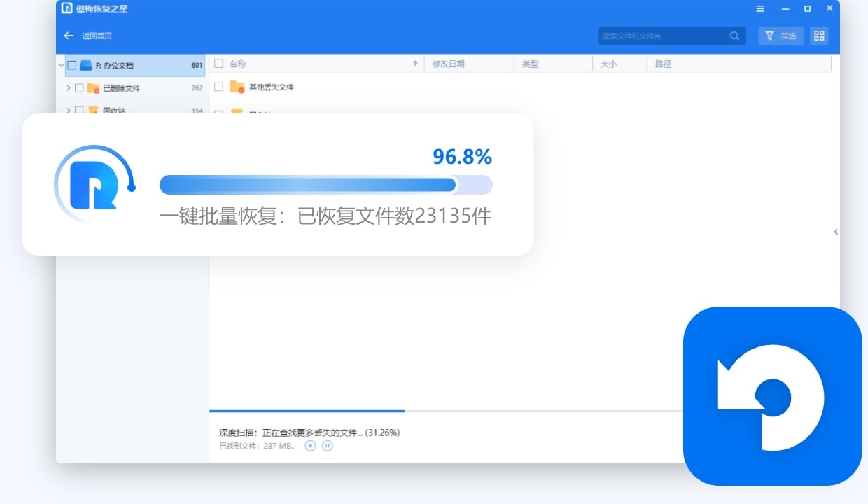Pause the deep scan
Viewport: 868px width, 504px height.
[328, 445]
